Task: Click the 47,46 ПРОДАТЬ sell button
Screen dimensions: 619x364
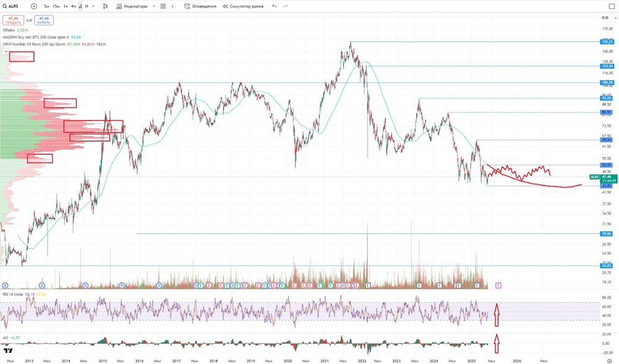Action: point(13,20)
